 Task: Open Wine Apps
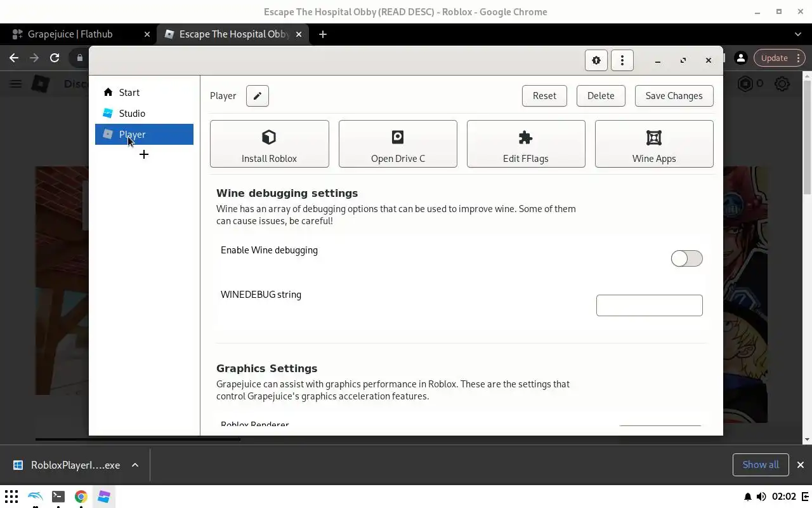coord(654,144)
